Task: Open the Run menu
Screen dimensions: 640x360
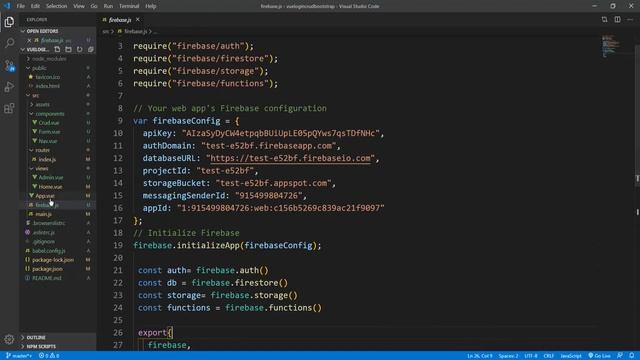Action: [108, 6]
